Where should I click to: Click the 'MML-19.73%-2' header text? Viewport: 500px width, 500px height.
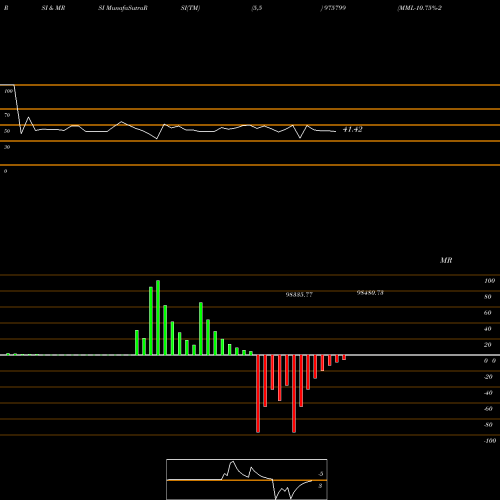click(420, 8)
